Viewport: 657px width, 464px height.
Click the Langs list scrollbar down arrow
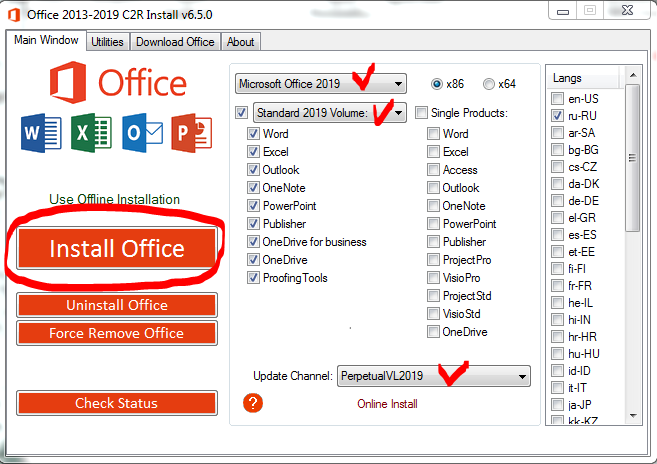[632, 417]
